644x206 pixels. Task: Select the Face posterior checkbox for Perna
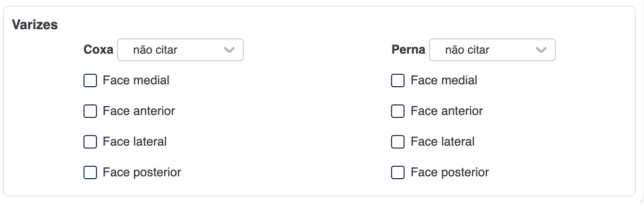(x=398, y=172)
